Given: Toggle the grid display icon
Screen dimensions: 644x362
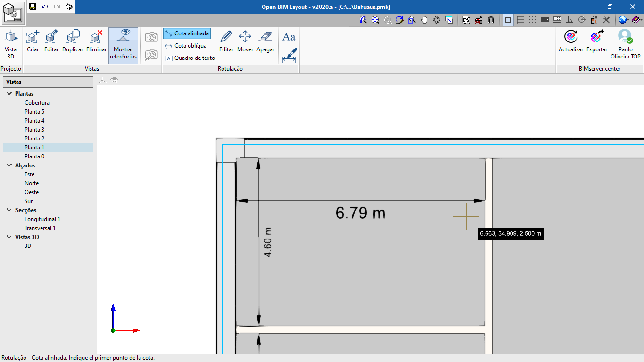Looking at the screenshot, I should [520, 21].
